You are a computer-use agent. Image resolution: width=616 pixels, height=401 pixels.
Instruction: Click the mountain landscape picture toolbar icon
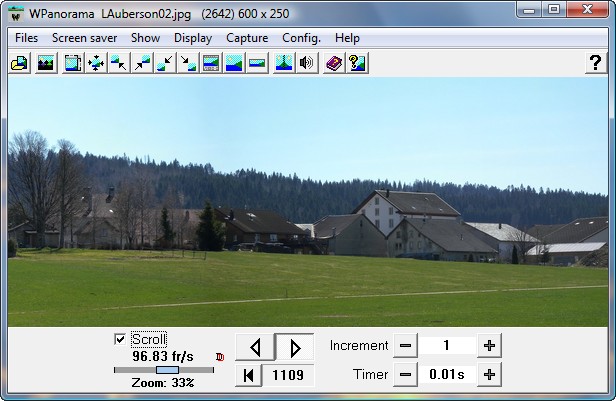(46, 63)
